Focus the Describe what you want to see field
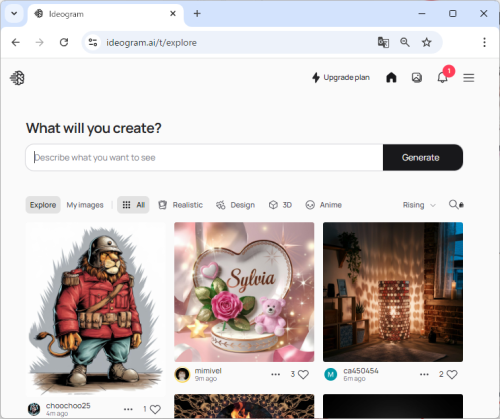Image resolution: width=500 pixels, height=419 pixels. click(204, 157)
